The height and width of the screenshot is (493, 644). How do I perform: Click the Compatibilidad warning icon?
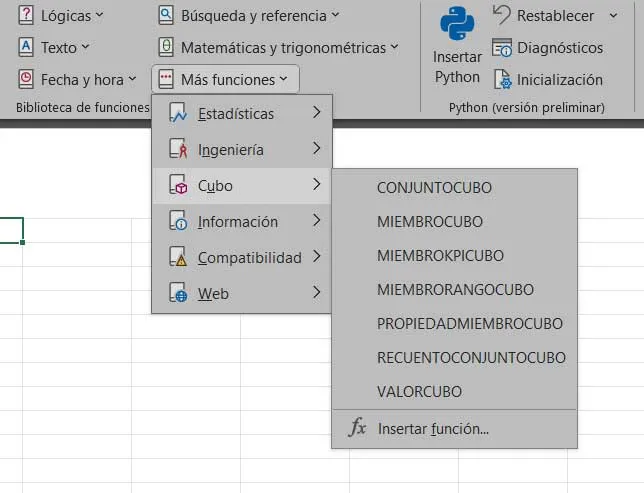[x=178, y=257]
